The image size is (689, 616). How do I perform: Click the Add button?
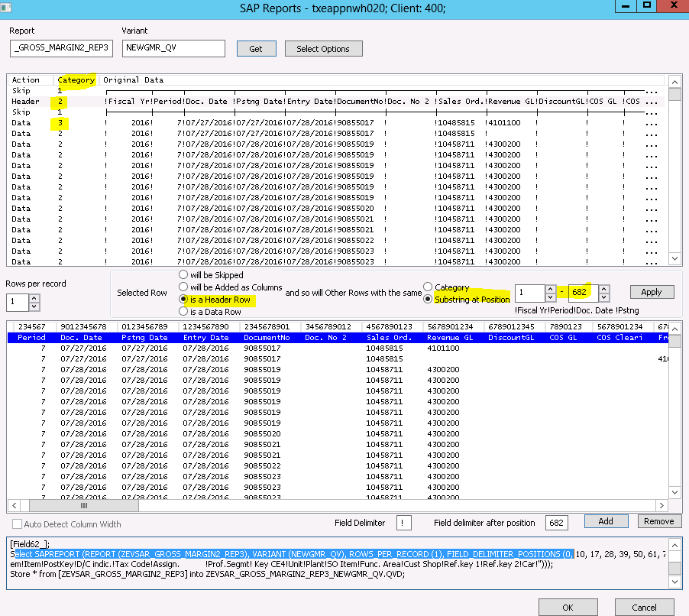[x=606, y=521]
